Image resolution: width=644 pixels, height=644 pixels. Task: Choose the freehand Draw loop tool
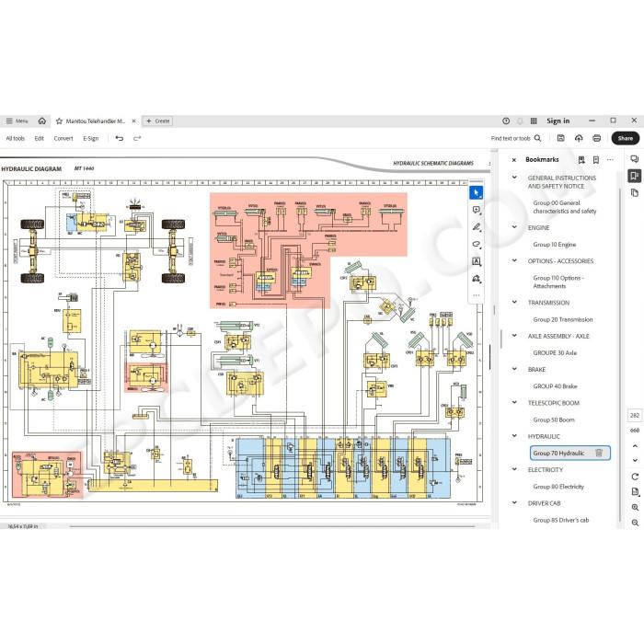[477, 245]
